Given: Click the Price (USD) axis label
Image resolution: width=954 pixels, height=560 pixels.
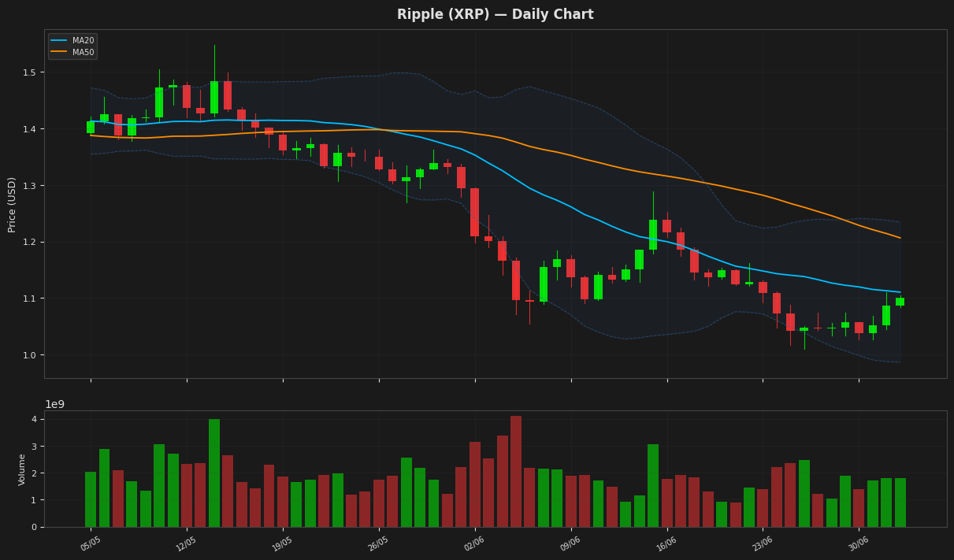Looking at the screenshot, I should 12,204.
